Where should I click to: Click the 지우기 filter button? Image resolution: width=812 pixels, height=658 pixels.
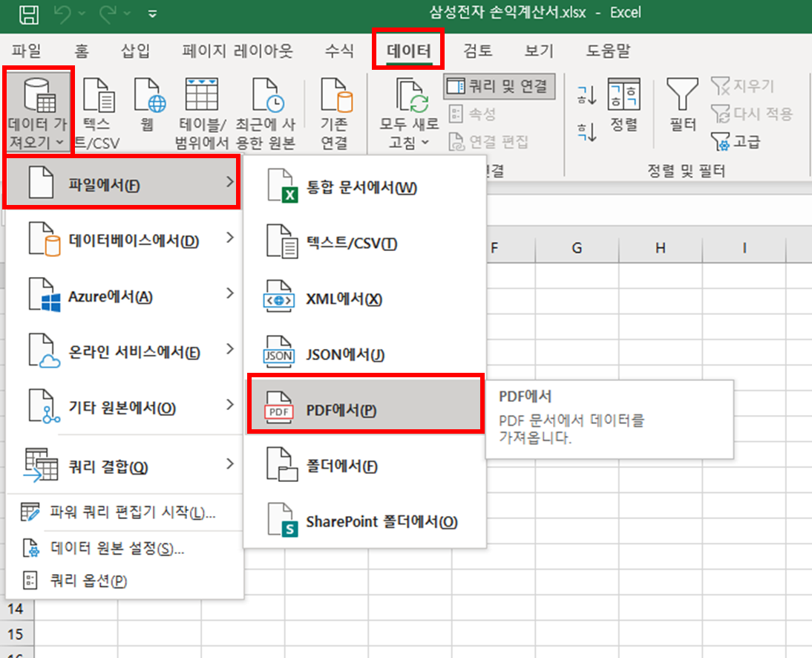[742, 86]
